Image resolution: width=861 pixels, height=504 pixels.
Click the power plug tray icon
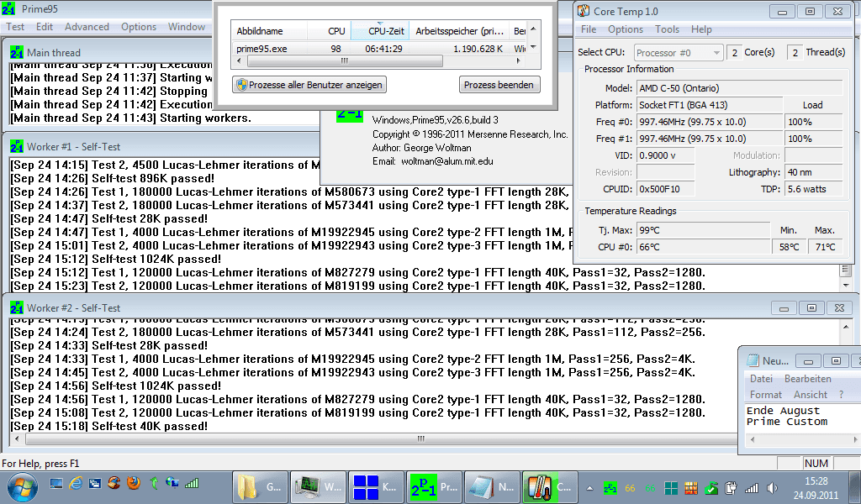click(x=731, y=487)
